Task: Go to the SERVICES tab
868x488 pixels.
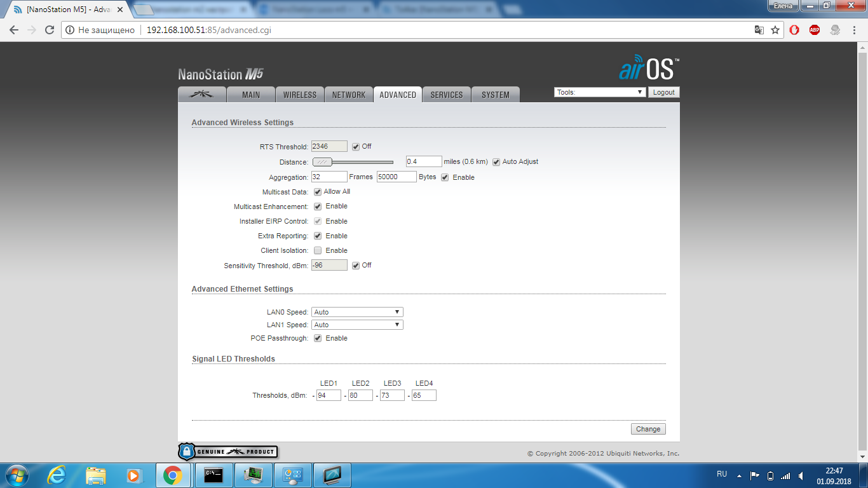Action: [x=446, y=95]
